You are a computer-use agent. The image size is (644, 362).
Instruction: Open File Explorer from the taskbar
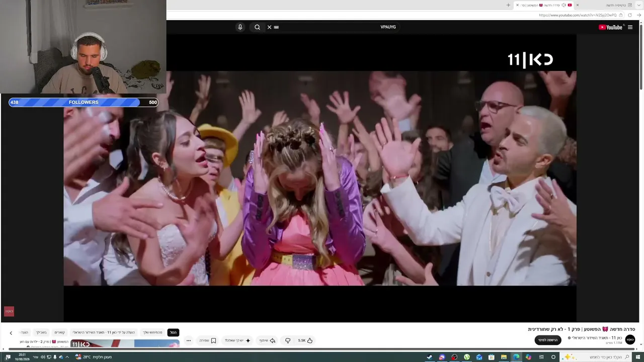click(x=504, y=357)
